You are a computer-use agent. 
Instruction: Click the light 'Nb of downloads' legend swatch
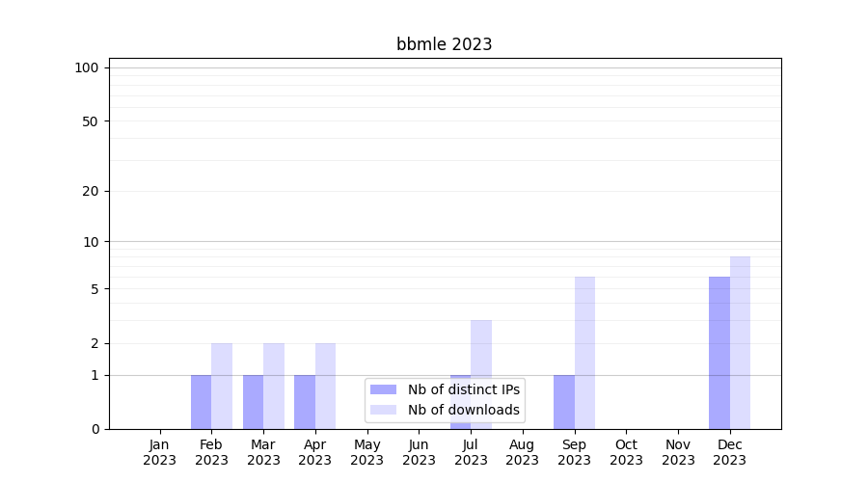point(383,410)
